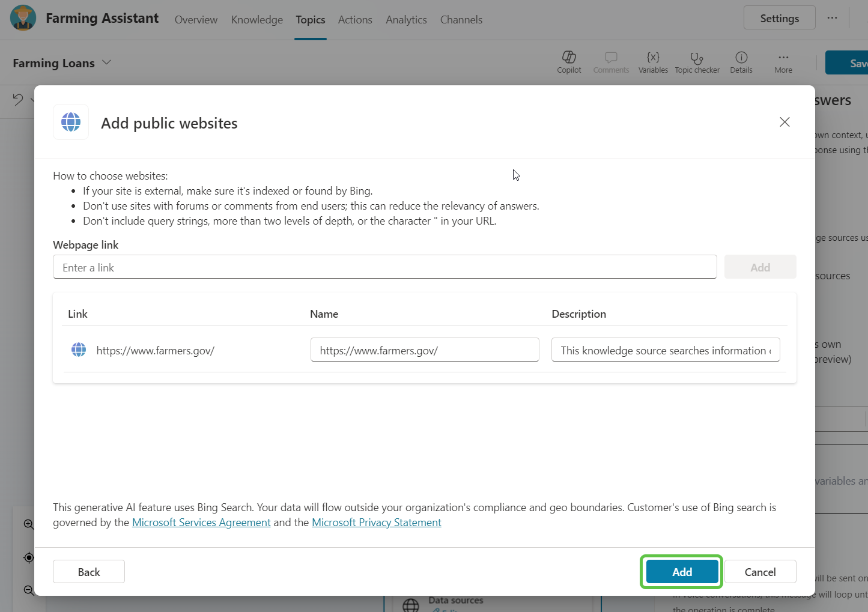Screen dimensions: 868x612
Task: Go to the Channels tab
Action: pyautogui.click(x=461, y=20)
